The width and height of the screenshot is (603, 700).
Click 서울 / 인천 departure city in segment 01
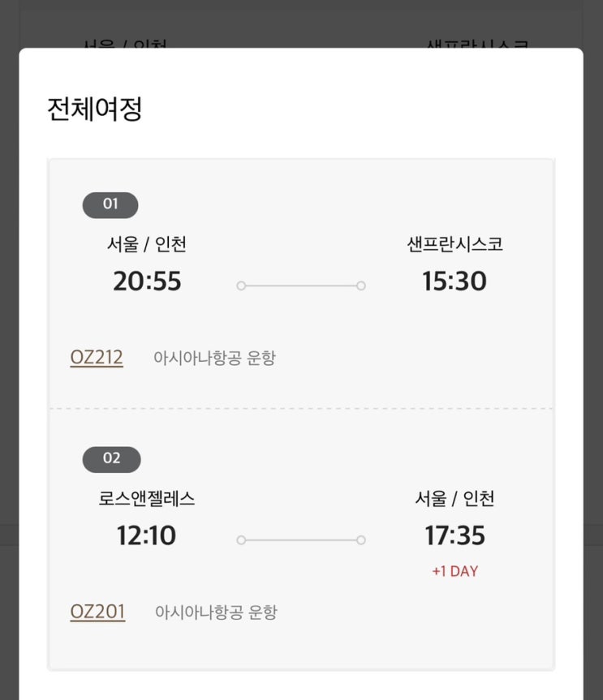147,244
